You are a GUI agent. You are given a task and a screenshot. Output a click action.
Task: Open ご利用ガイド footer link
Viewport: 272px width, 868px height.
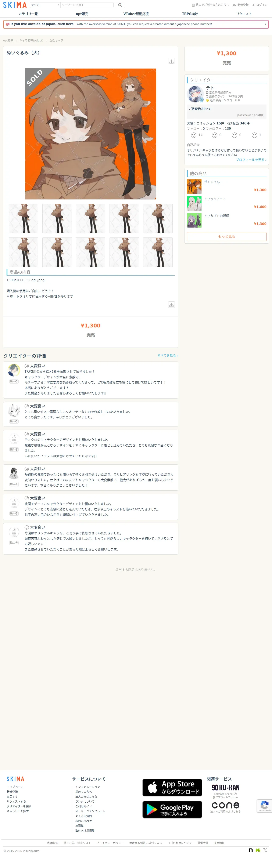click(83, 806)
